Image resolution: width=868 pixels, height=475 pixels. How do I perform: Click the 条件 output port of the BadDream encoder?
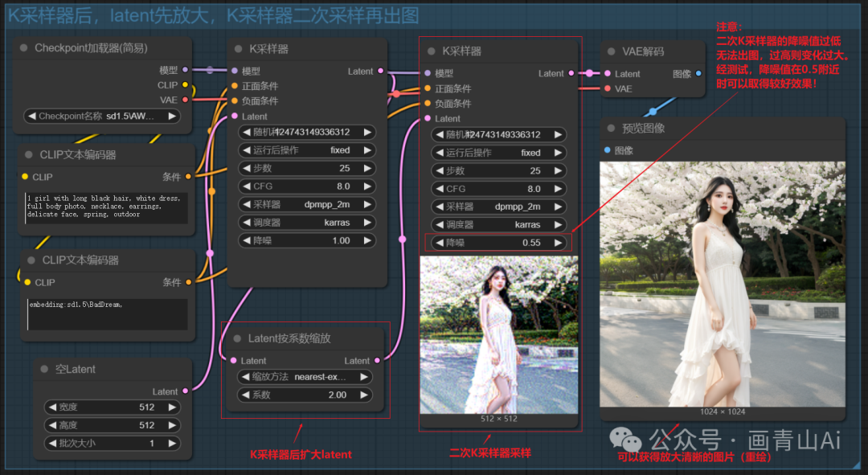(x=189, y=282)
